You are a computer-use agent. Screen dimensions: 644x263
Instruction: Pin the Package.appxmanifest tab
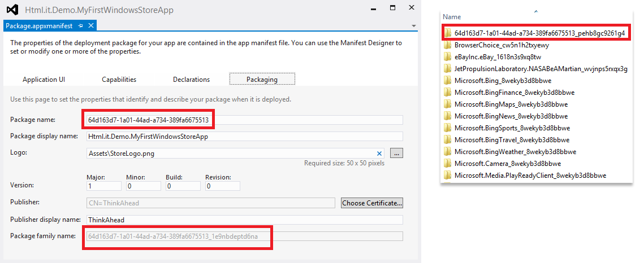tap(80, 26)
